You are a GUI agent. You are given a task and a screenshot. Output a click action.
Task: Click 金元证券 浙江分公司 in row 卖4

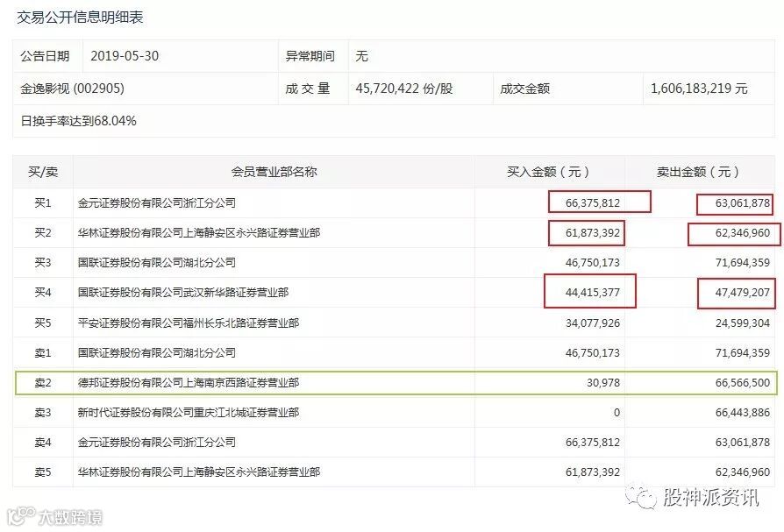(156, 442)
